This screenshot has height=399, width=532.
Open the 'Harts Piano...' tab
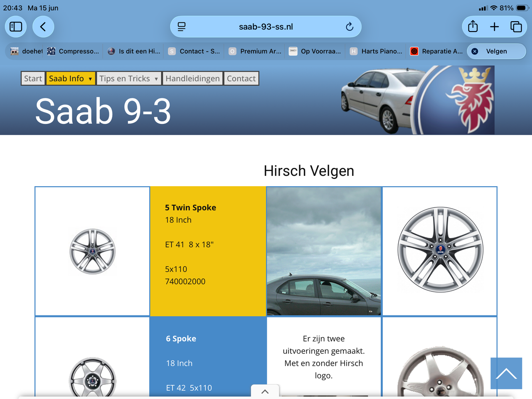(x=376, y=51)
